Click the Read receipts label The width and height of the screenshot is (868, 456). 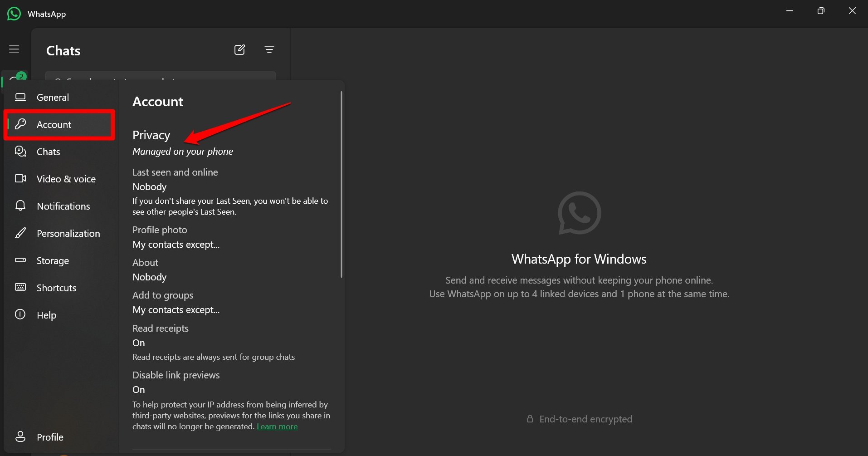(161, 329)
